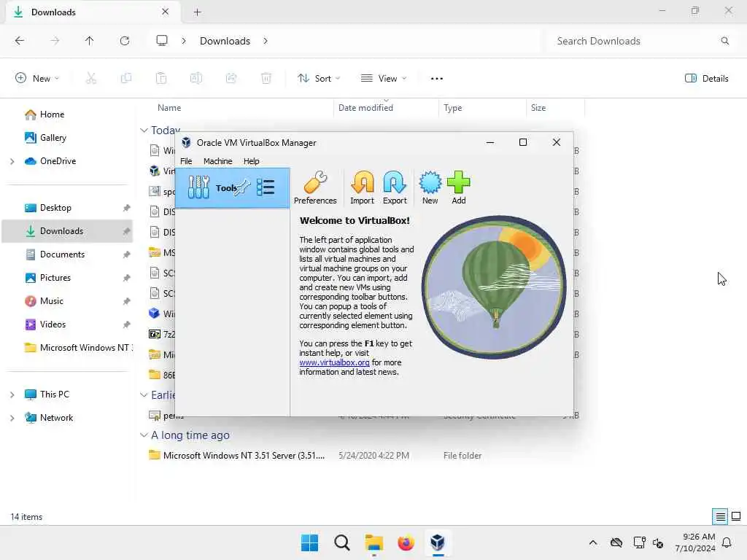Switch to large thumbnails view layout
Screen dimensions: 747x560
[x=736, y=516]
